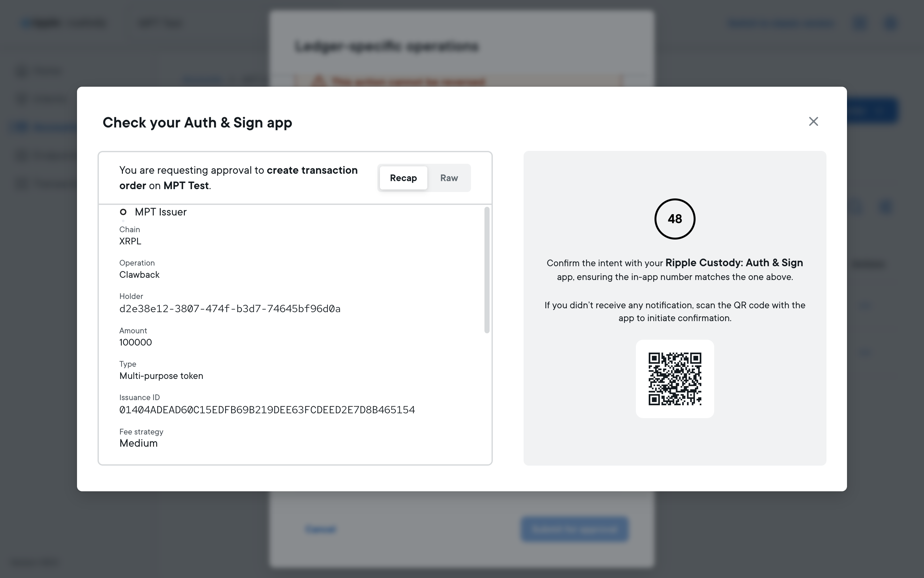This screenshot has height=578, width=924.
Task: Click the Clawback operation value
Action: coord(139,275)
